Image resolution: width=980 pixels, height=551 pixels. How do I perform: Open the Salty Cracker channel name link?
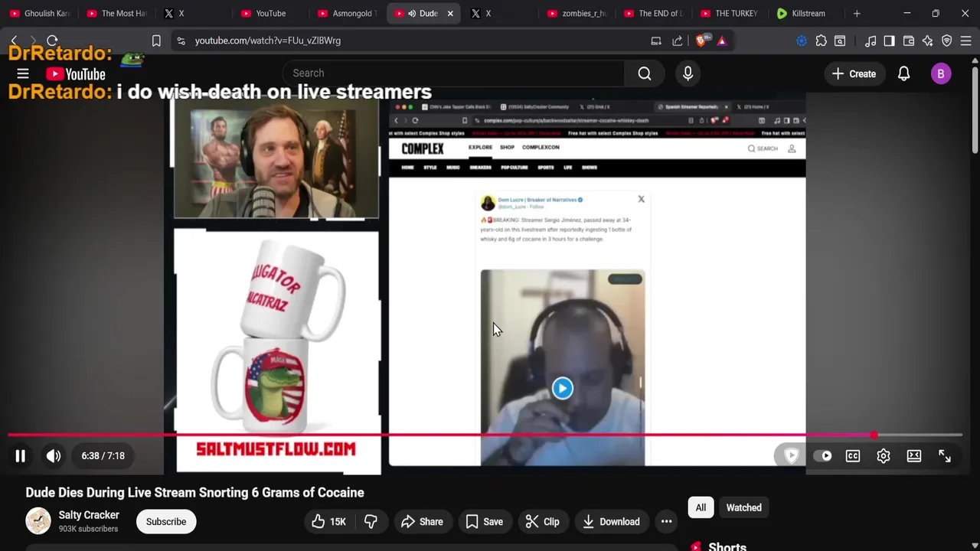(x=89, y=515)
